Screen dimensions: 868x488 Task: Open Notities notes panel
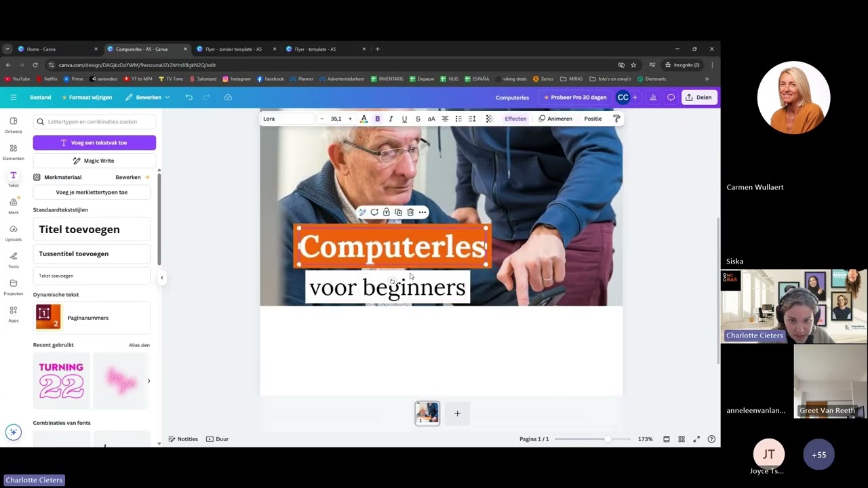(183, 439)
